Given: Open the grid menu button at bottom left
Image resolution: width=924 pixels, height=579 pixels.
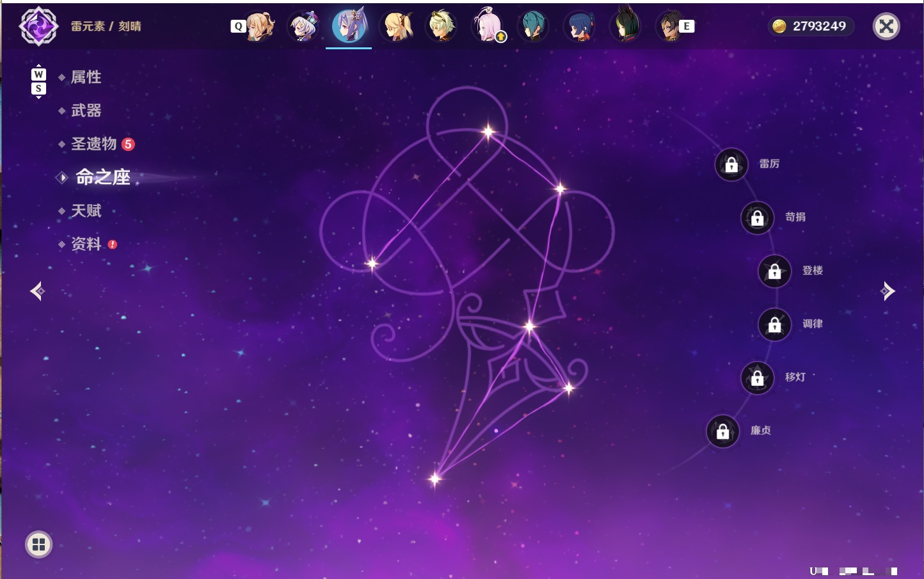Looking at the screenshot, I should click(x=38, y=544).
